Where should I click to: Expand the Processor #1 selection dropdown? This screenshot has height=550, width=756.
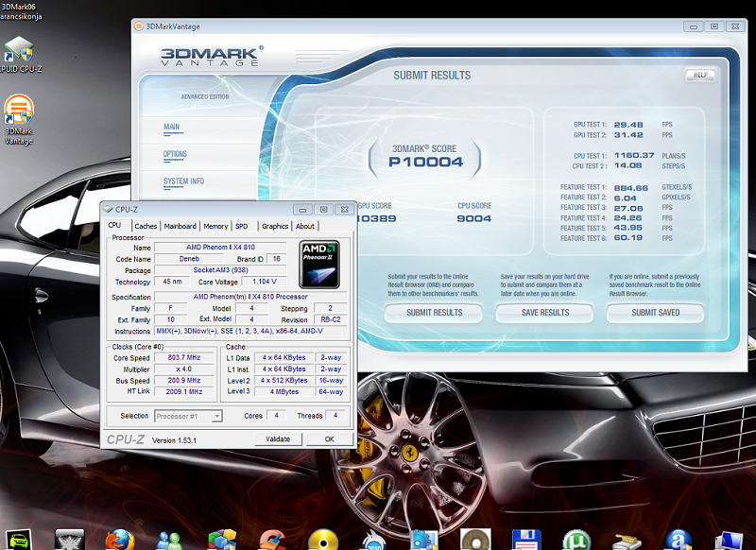pos(217,416)
